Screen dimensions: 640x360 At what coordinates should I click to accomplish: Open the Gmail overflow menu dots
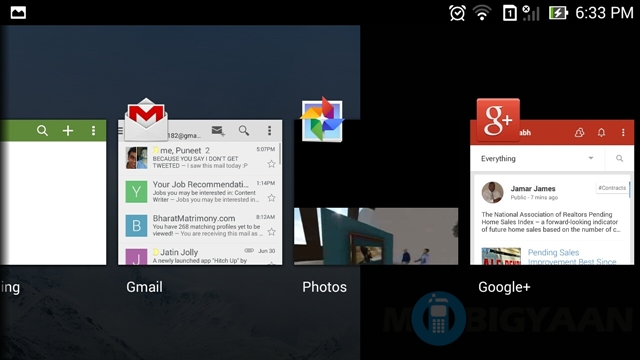click(269, 131)
